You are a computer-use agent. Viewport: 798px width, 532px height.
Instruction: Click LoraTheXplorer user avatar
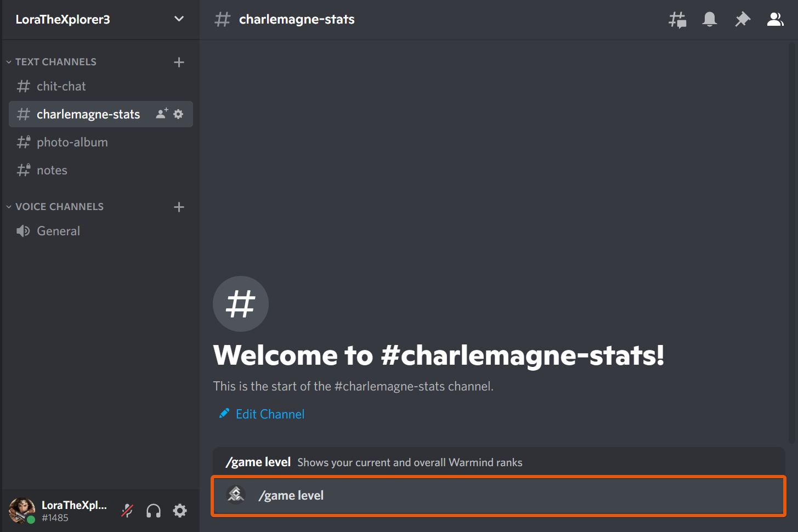pos(22,511)
